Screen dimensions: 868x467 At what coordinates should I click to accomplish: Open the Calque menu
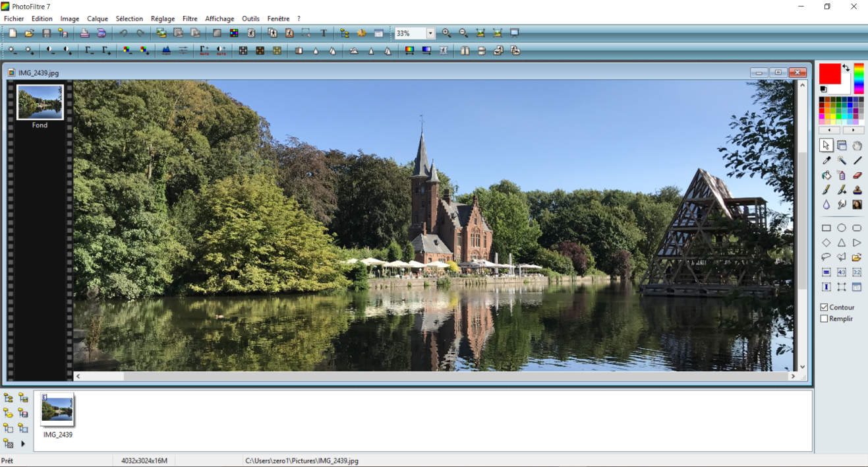click(98, 18)
